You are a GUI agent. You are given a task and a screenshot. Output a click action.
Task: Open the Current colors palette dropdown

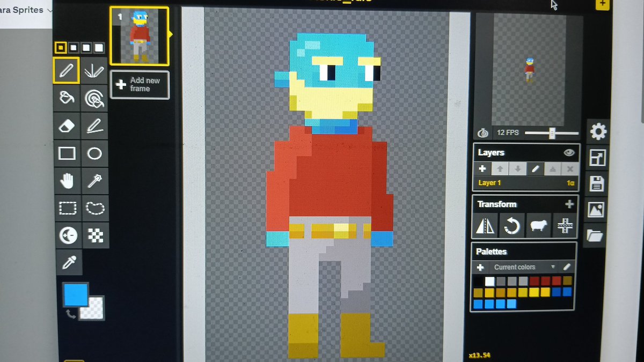pos(554,267)
